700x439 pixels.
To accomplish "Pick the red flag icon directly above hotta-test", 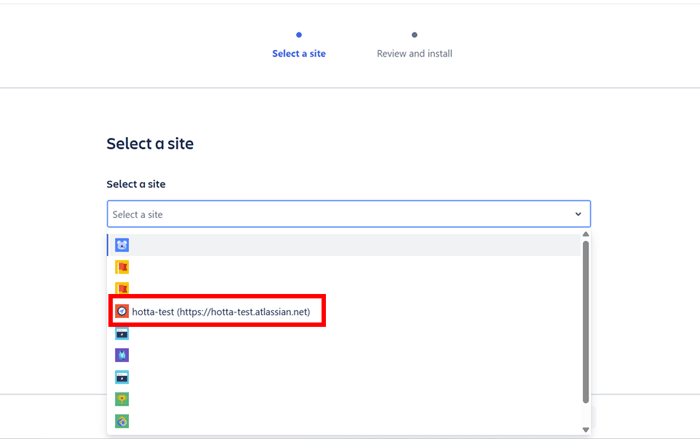I will tap(122, 288).
